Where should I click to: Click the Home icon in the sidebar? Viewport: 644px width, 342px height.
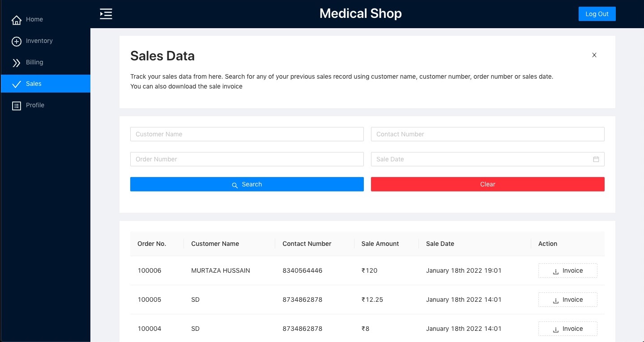coord(16,20)
